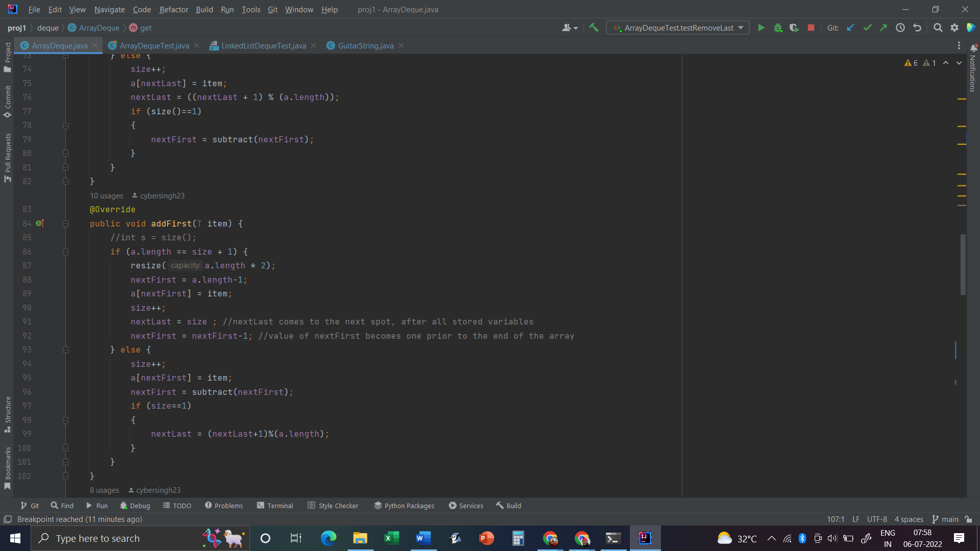Open the Refactor menu

click(x=174, y=9)
